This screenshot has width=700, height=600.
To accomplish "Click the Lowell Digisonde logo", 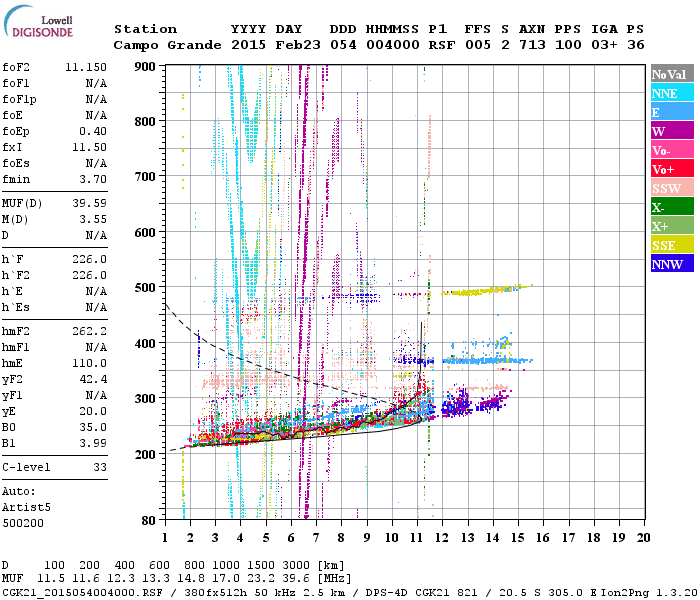I will point(38,22).
